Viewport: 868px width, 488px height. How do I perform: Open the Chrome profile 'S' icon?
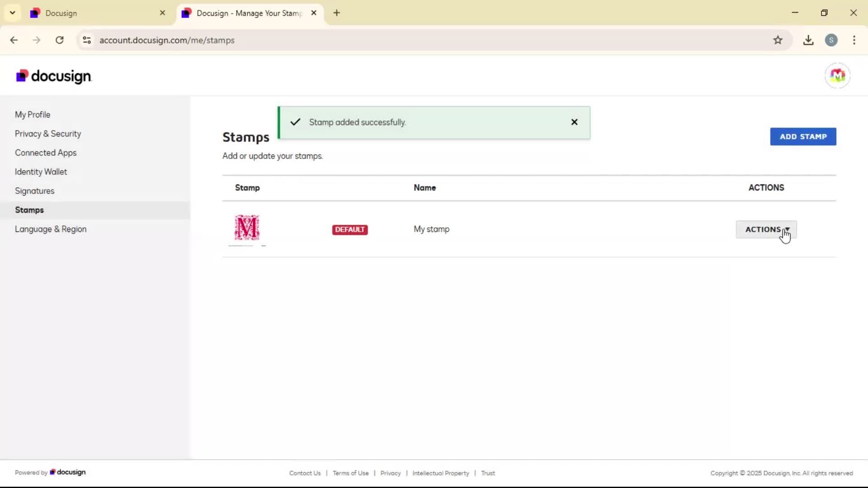click(831, 40)
